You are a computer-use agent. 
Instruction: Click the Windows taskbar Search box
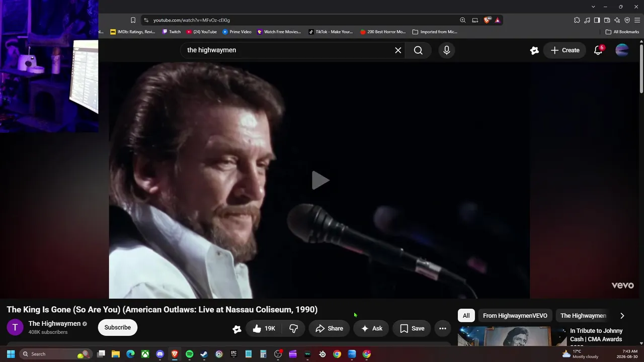pyautogui.click(x=55, y=354)
